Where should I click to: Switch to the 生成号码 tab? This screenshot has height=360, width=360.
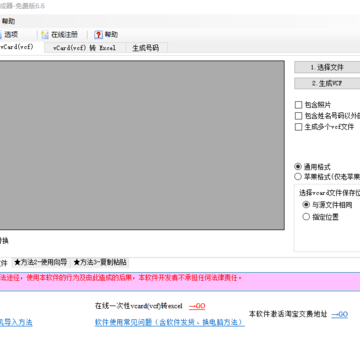click(146, 48)
